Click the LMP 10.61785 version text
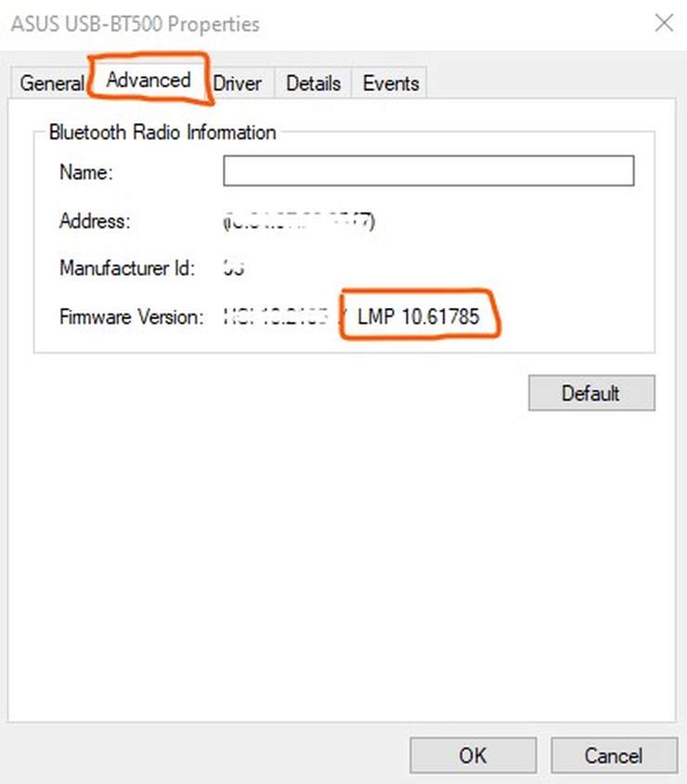The width and height of the screenshot is (687, 784). coord(418,317)
